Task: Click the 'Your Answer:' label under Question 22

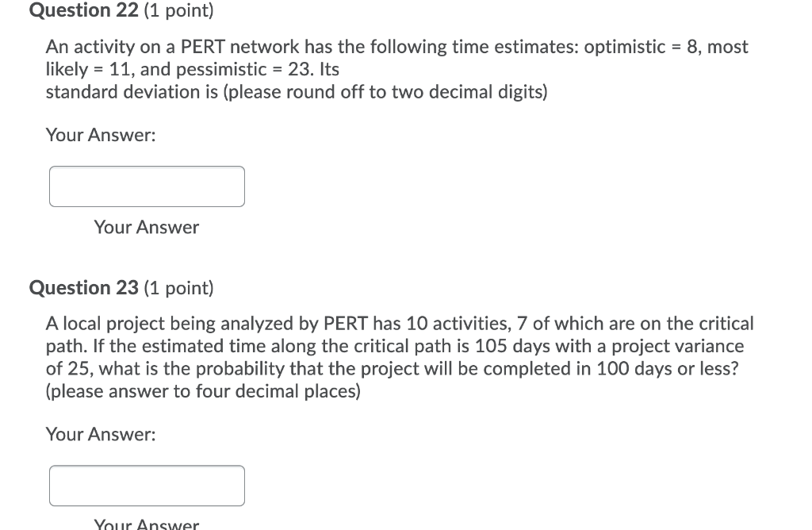Action: coord(99,135)
